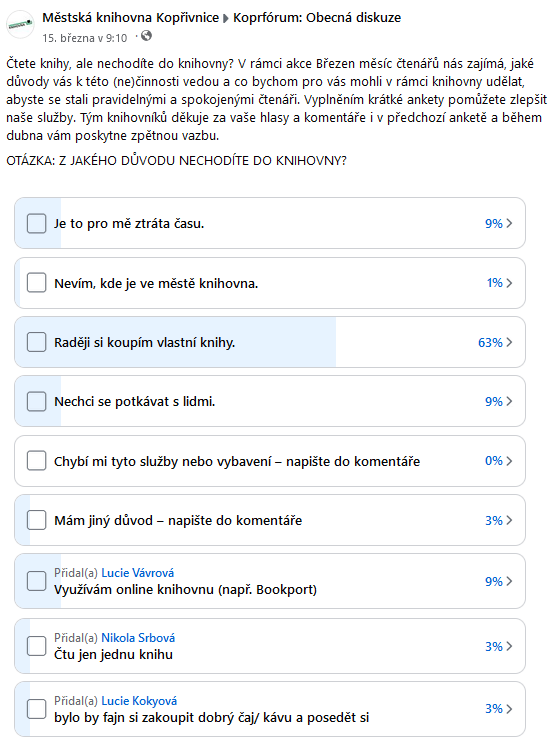The height and width of the screenshot is (742, 554).
Task: Click the arrow icon between page and group
Action: pos(226,18)
